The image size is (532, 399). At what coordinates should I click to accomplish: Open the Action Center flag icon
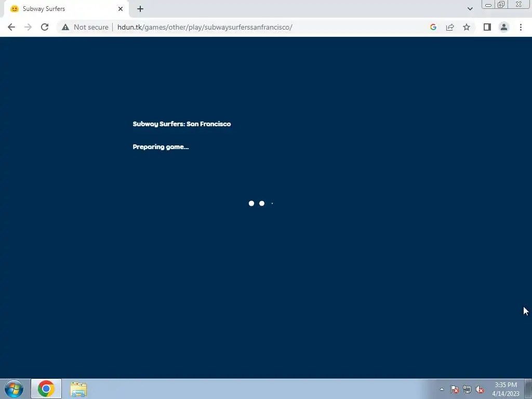coord(455,389)
